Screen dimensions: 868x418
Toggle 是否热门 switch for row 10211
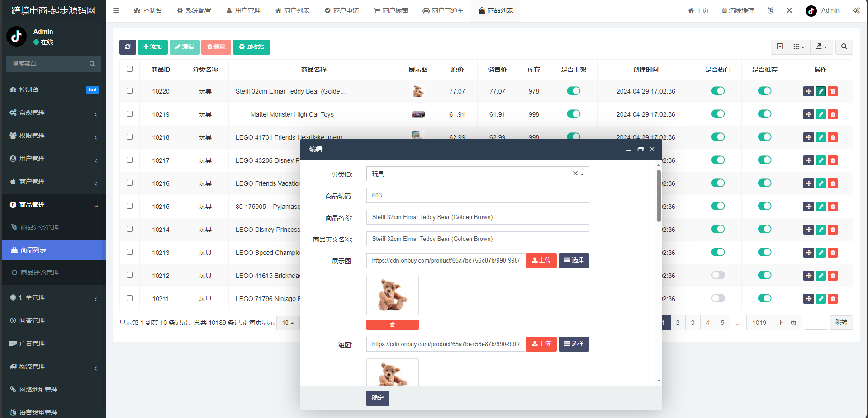point(718,298)
